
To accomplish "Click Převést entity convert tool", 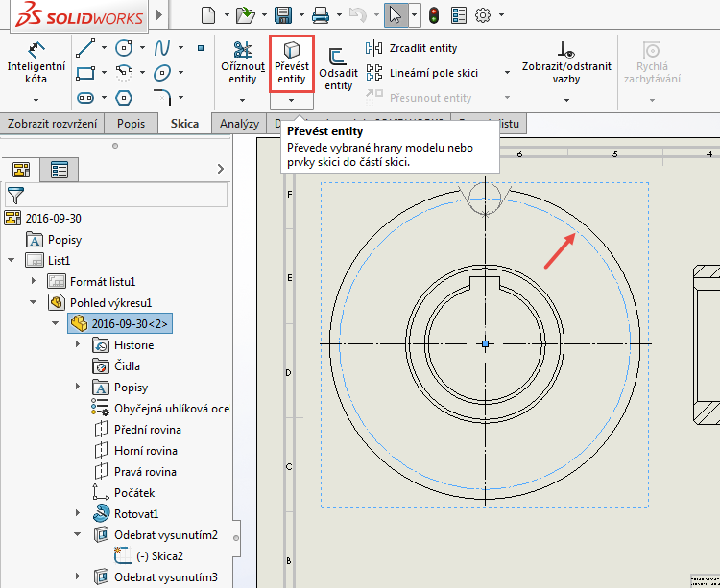I will [292, 63].
